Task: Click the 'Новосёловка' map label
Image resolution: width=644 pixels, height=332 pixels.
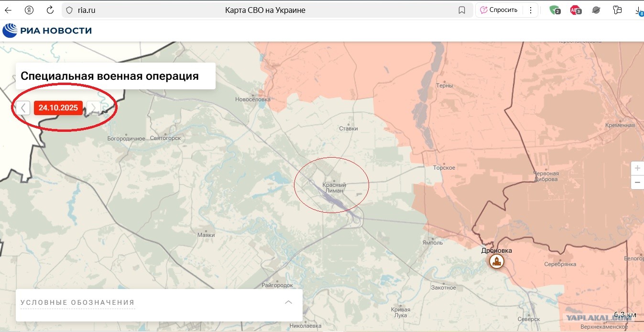Action: point(253,99)
